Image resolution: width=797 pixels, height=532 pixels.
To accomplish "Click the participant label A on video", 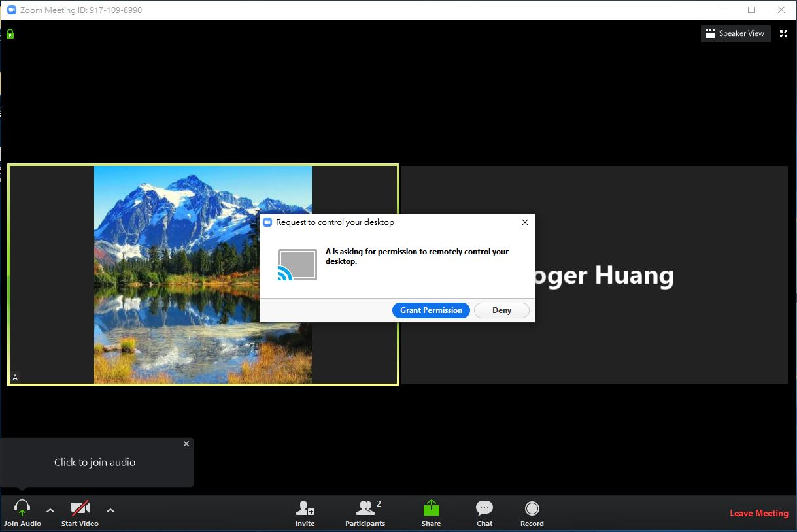I will click(15, 377).
